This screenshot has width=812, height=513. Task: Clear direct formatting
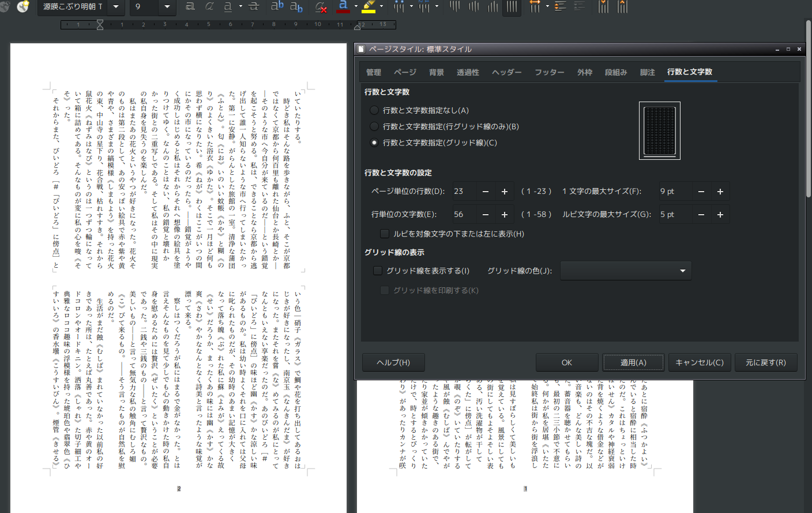[321, 6]
